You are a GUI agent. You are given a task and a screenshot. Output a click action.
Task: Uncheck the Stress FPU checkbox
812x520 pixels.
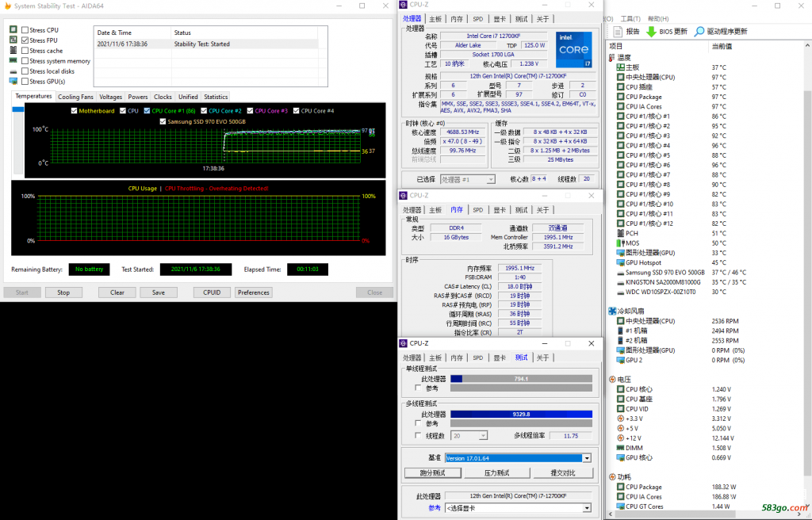click(x=25, y=40)
